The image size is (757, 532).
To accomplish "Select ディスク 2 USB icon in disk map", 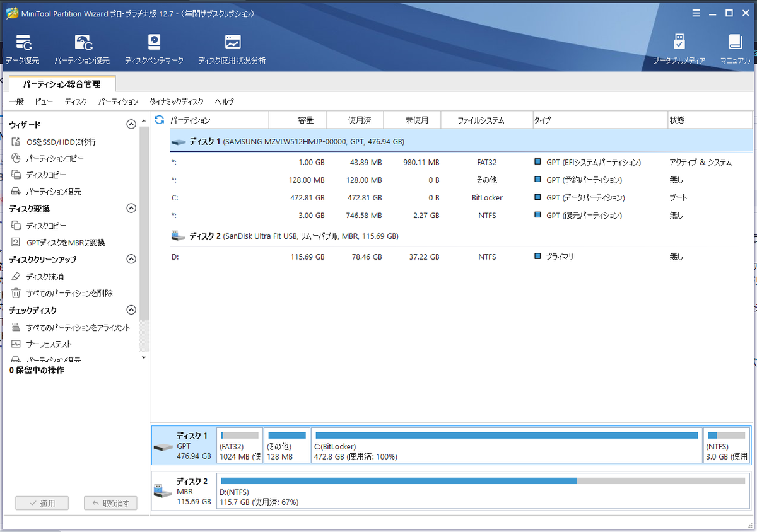I will click(163, 490).
